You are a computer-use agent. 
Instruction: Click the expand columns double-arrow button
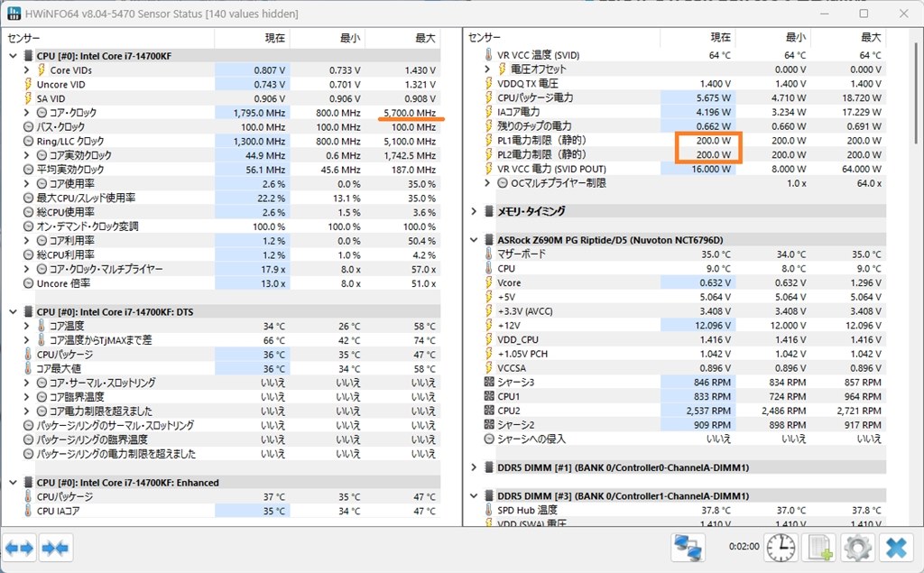pyautogui.click(x=20, y=549)
